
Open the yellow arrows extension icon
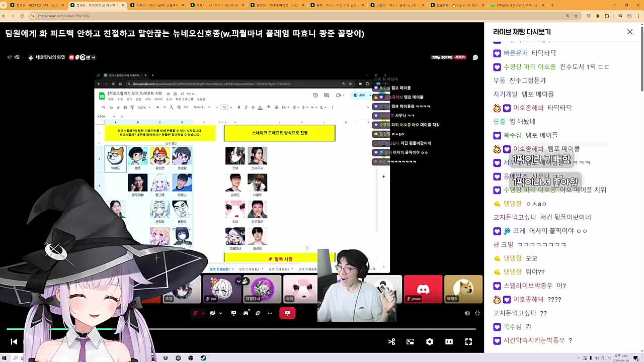point(598,16)
